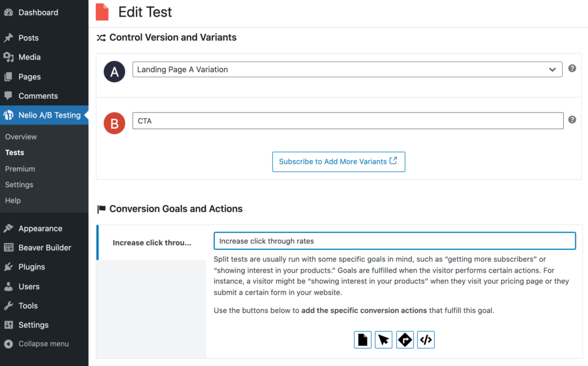
Task: Add a custom JavaScript event action
Action: tap(425, 340)
